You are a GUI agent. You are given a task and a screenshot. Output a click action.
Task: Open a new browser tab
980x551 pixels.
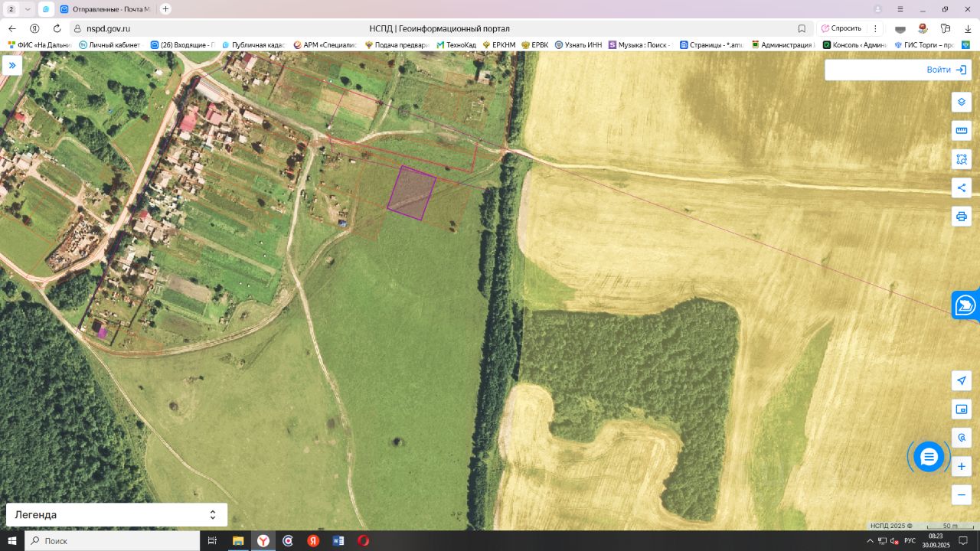tap(165, 9)
